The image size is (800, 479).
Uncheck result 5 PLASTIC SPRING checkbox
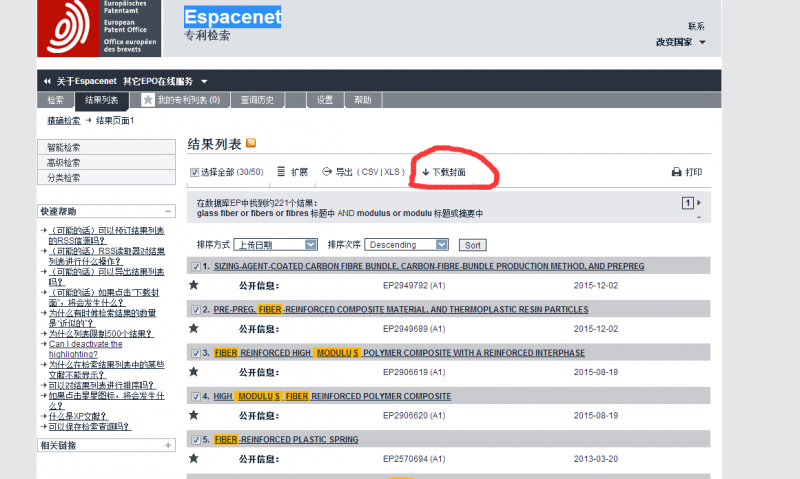tap(195, 440)
